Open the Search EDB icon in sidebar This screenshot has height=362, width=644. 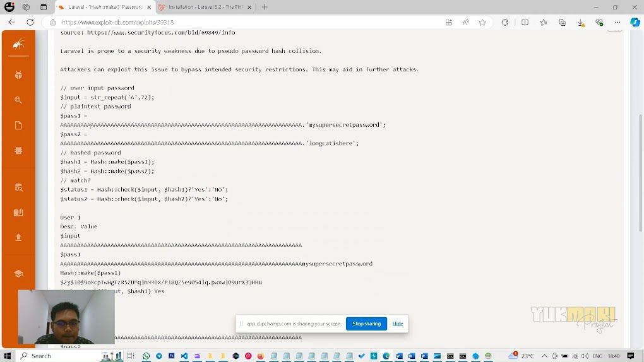18,187
